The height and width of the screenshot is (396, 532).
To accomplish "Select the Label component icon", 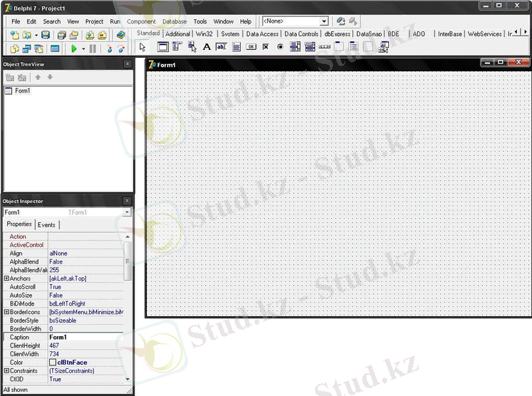I will (207, 47).
